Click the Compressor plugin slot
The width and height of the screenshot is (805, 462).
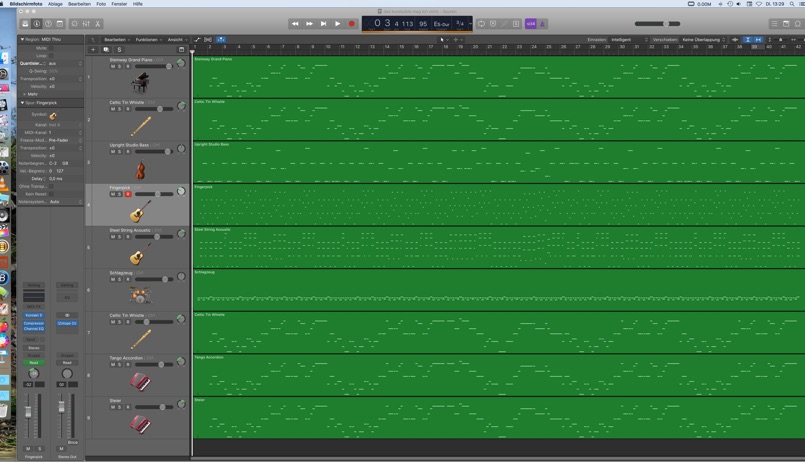pyautogui.click(x=33, y=323)
